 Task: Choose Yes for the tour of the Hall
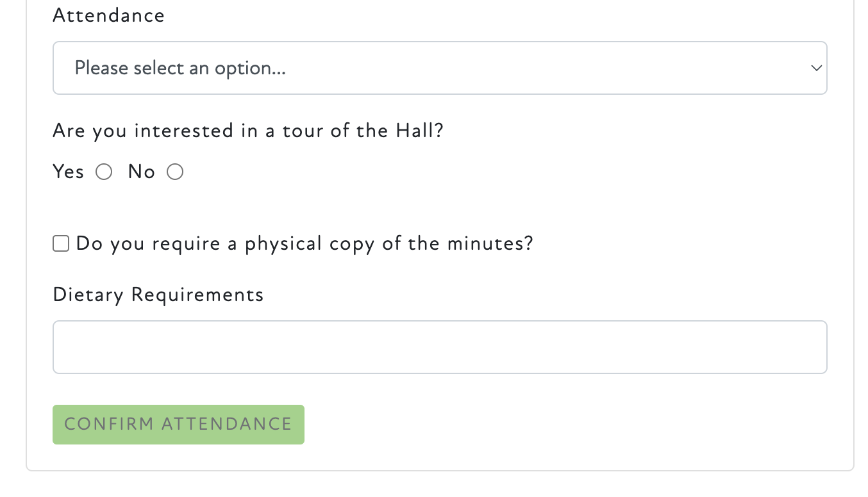click(104, 172)
